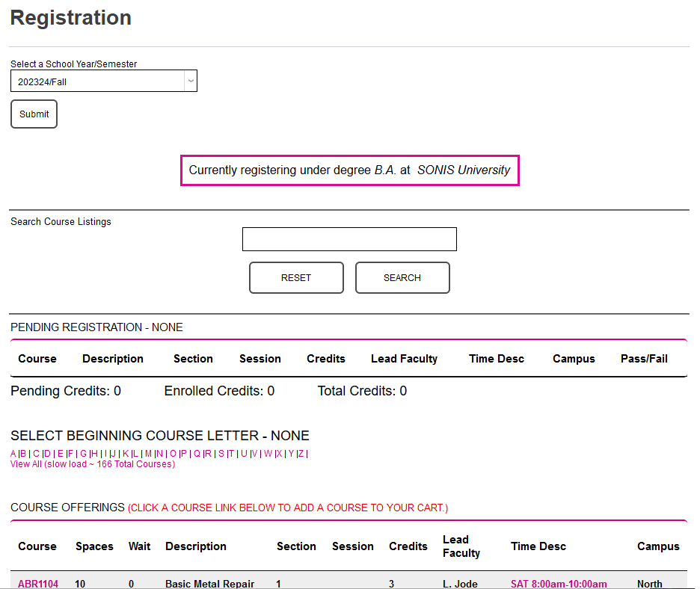Click the RESET button
This screenshot has height=589, width=700.
tap(296, 277)
